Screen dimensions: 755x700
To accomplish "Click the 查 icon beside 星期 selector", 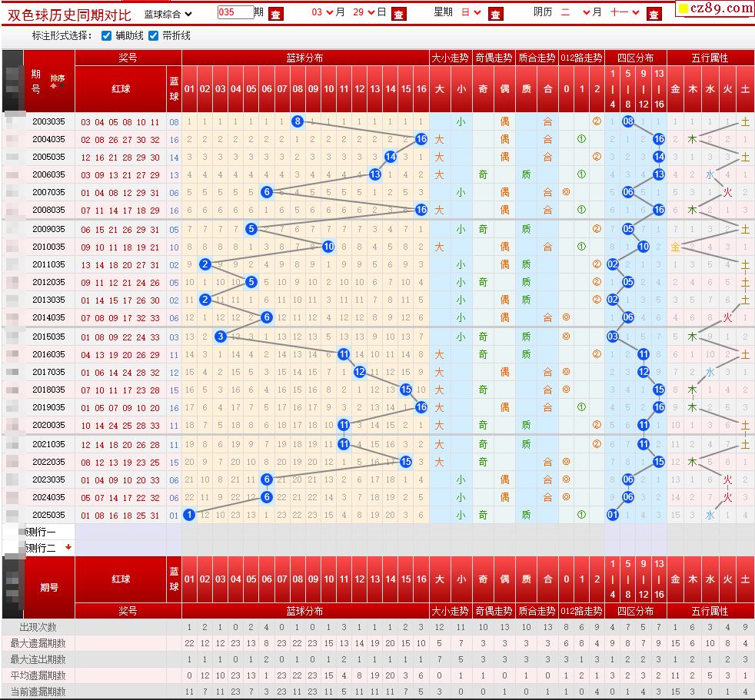I will click(496, 14).
